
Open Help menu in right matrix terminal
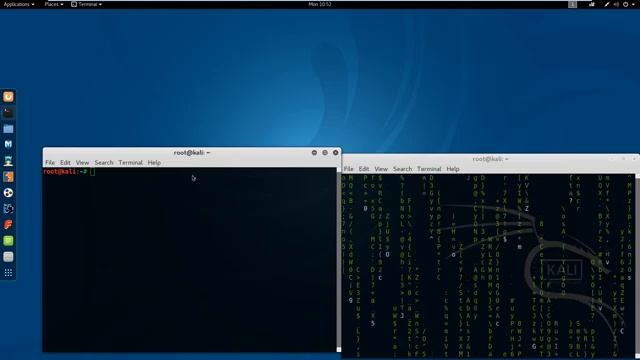(x=453, y=169)
